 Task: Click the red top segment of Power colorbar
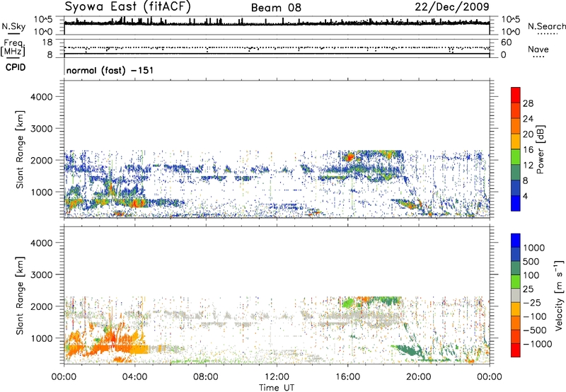(x=516, y=95)
